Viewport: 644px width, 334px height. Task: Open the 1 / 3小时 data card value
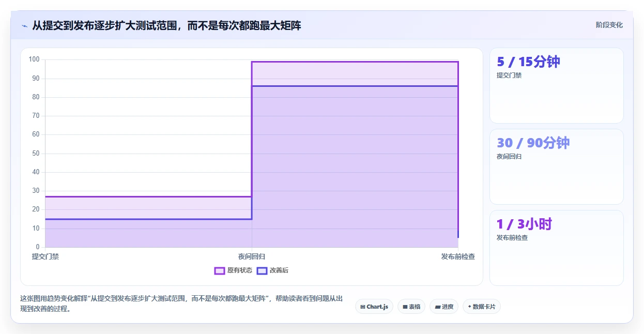(524, 224)
